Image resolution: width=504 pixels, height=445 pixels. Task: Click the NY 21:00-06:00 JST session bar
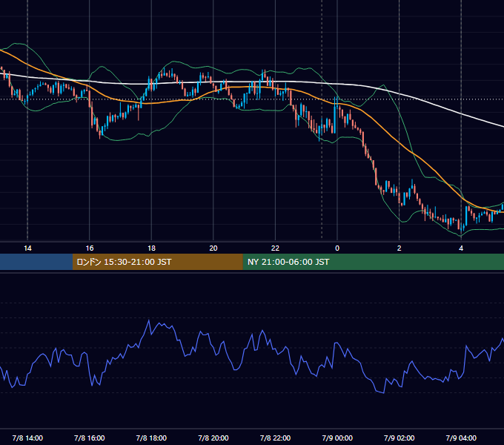coord(373,262)
